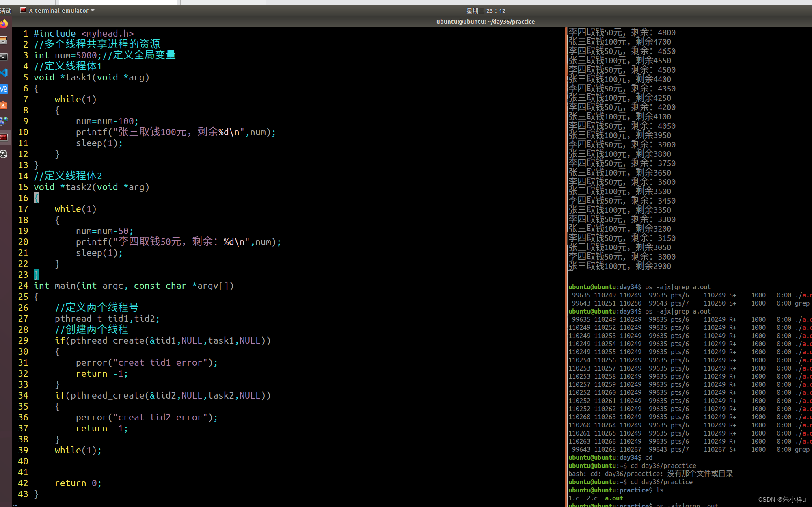The width and height of the screenshot is (812, 507).
Task: Open the network computers dock icon
Action: click(4, 121)
